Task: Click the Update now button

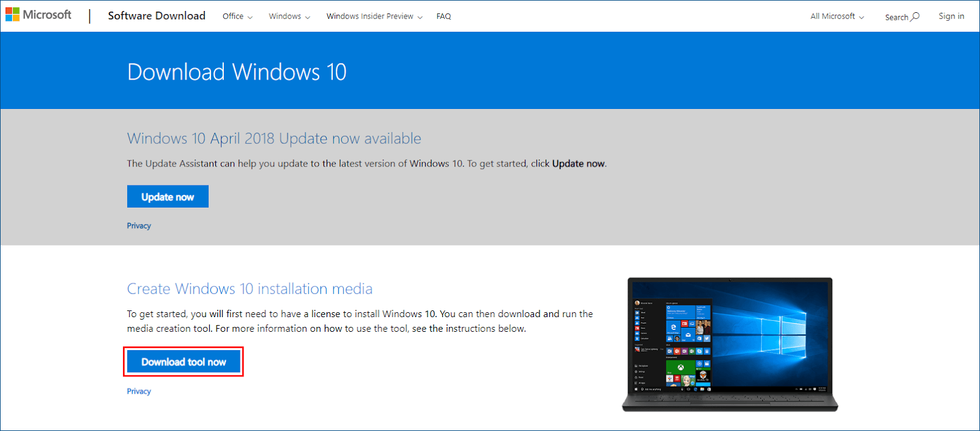Action: coord(168,197)
